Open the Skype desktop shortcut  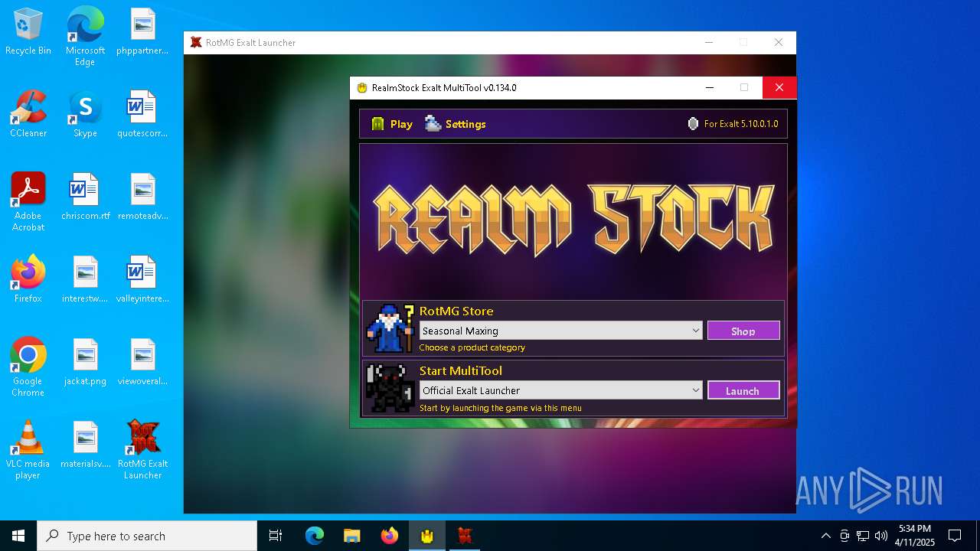pos(85,115)
